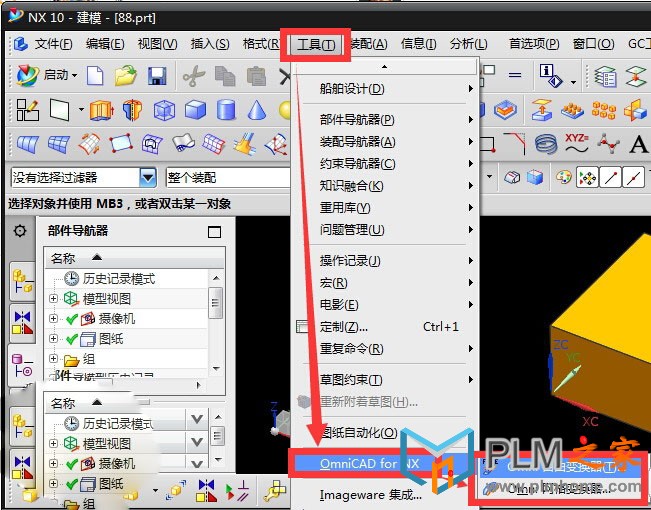Viewport: 651px width, 510px height.
Task: Open the 宏(R) submenu
Action: click(x=387, y=283)
